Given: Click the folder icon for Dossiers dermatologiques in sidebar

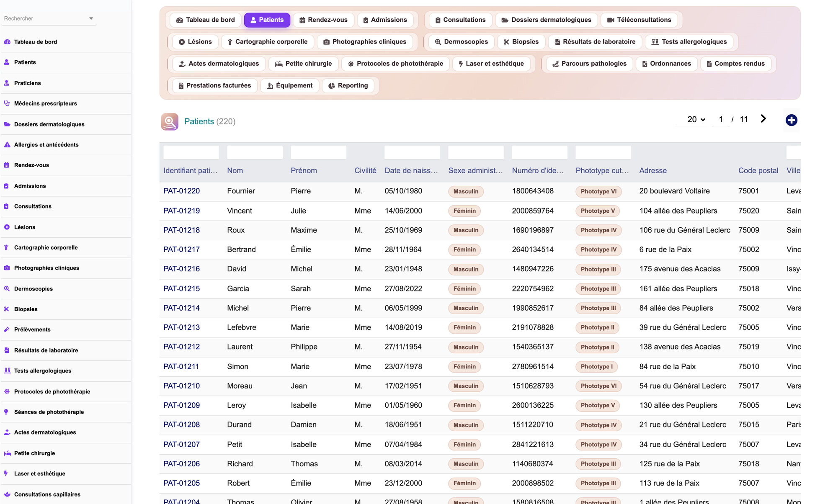Looking at the screenshot, I should 7,124.
